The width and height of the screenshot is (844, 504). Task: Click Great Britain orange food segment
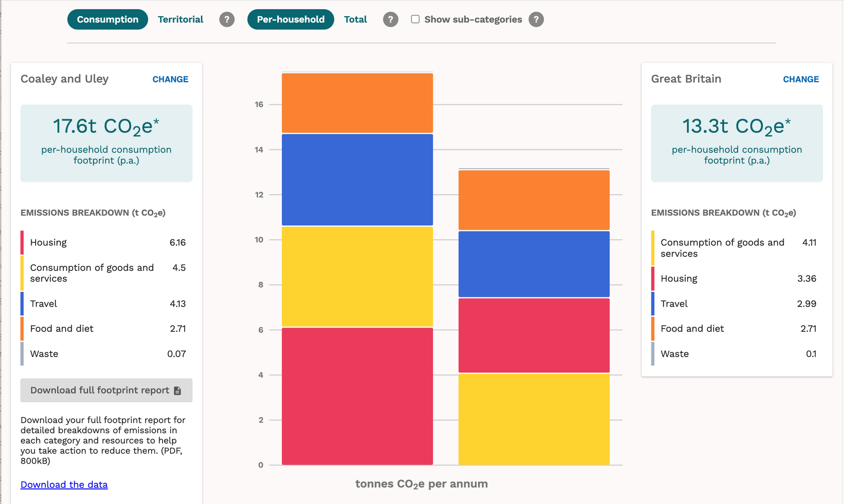point(534,200)
